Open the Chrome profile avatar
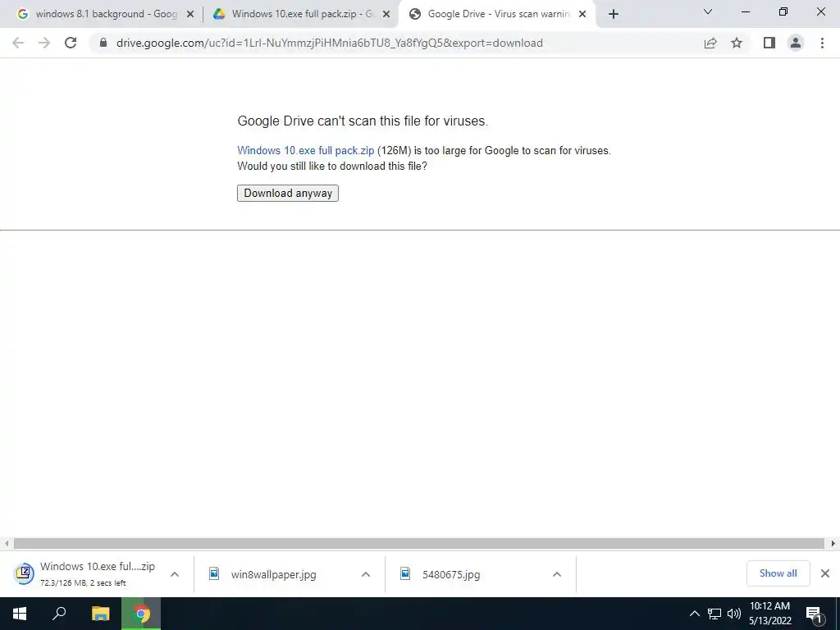840x630 pixels. 796,43
